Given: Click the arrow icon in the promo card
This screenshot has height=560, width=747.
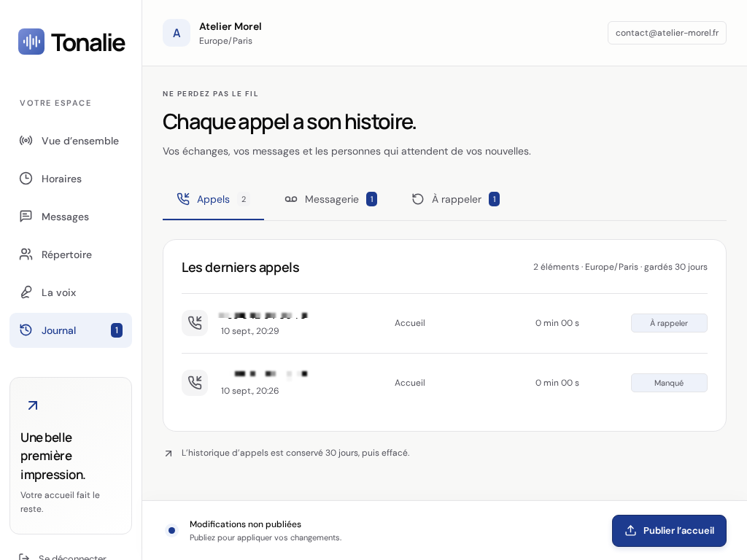Looking at the screenshot, I should [32, 405].
